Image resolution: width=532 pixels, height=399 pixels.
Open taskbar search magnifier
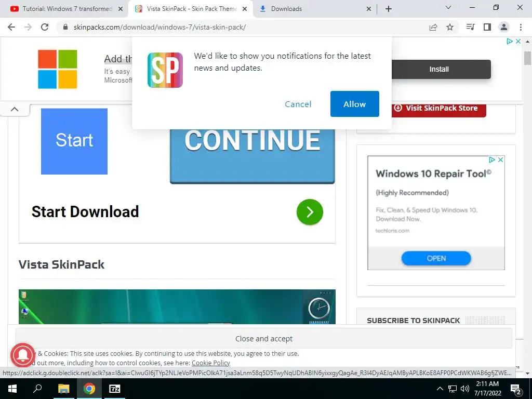(37, 389)
